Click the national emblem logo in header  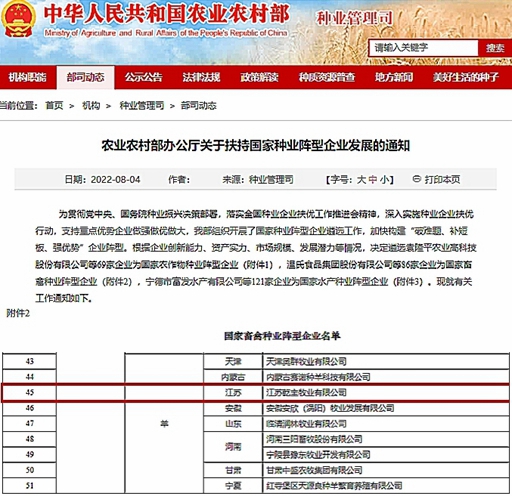click(x=19, y=18)
